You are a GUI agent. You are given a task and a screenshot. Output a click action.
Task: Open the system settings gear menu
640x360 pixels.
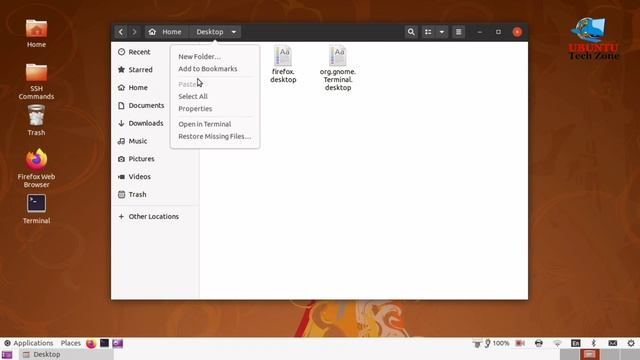click(x=631, y=343)
